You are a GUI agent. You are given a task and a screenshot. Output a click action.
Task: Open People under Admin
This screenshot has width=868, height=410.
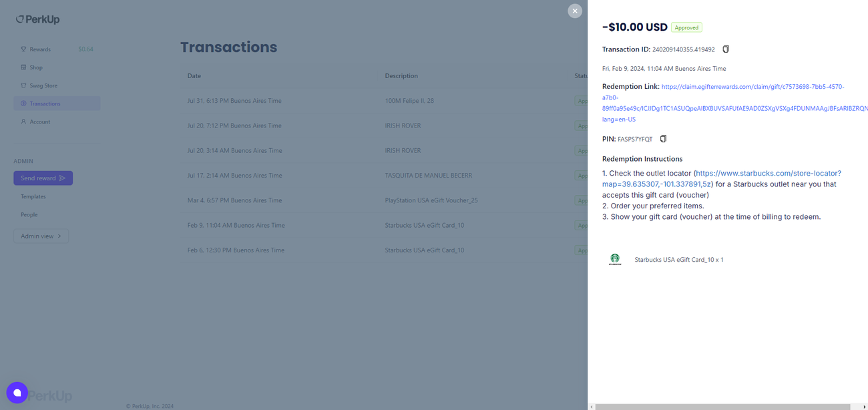[29, 214]
